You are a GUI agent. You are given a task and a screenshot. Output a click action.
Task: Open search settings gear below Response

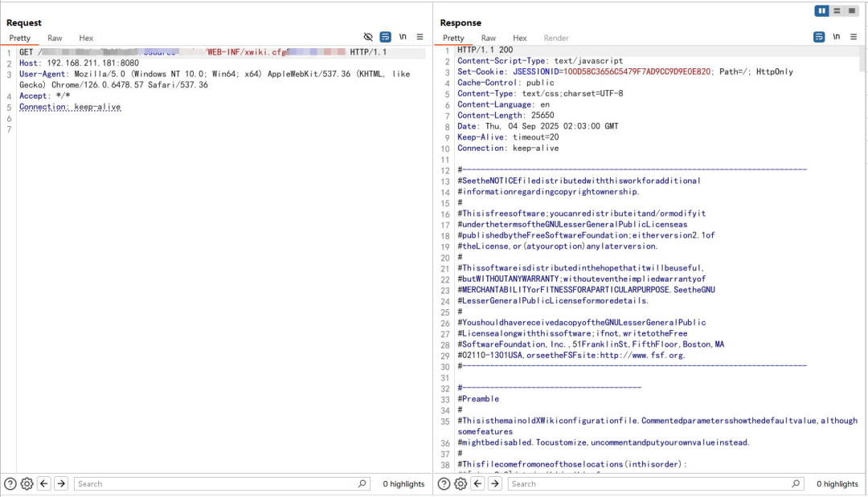pyautogui.click(x=461, y=483)
